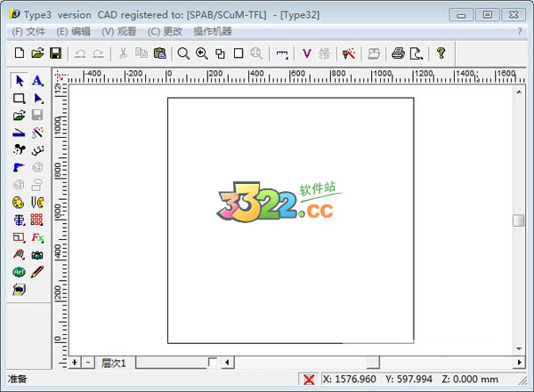The width and height of the screenshot is (534, 392).
Task: Click the greyed zoom icon with dotted circle
Action: tap(256, 53)
